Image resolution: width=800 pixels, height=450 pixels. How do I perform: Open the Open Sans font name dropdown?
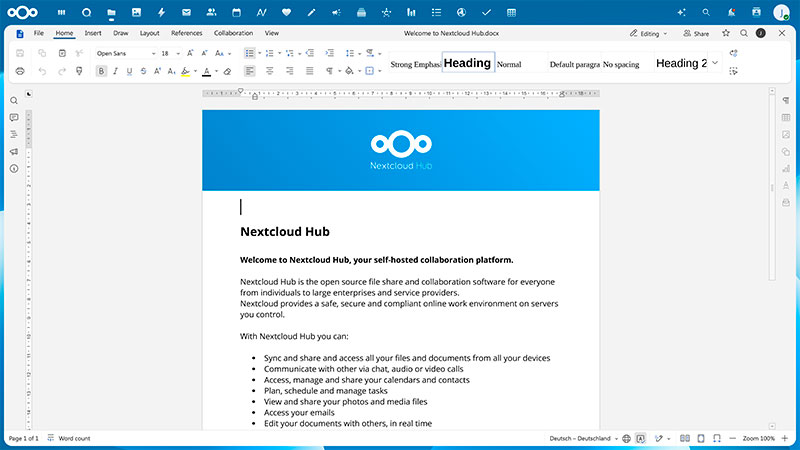click(x=124, y=53)
